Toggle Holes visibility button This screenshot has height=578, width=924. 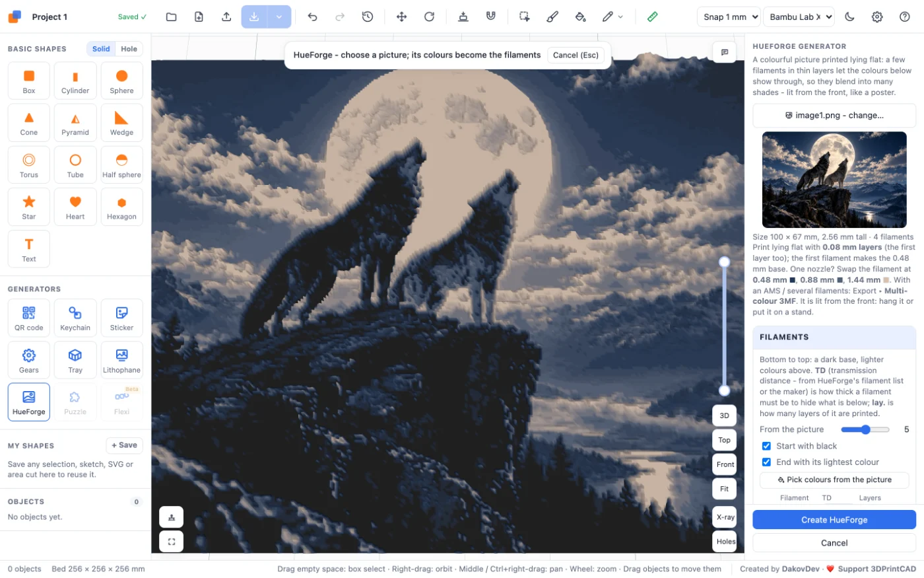[x=724, y=542]
